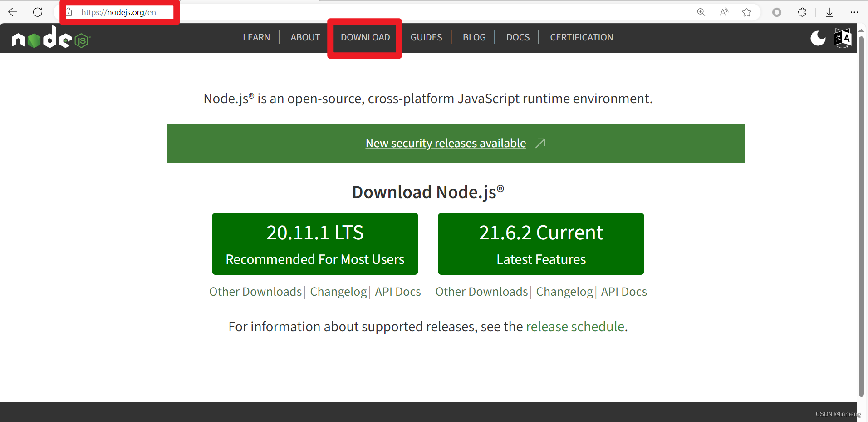Click the vertical page scrollbar thumb
Image resolution: width=868 pixels, height=422 pixels.
click(x=861, y=213)
